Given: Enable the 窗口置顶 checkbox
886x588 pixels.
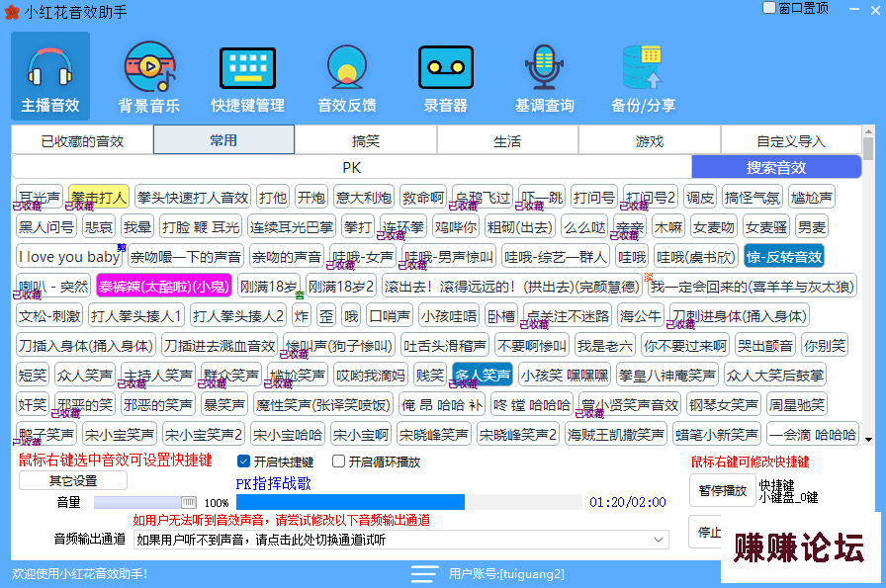Looking at the screenshot, I should click(769, 8).
